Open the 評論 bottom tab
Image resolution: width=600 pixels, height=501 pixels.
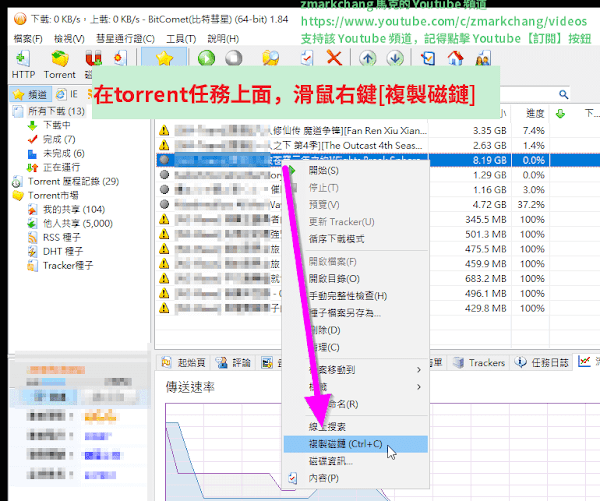[233, 362]
